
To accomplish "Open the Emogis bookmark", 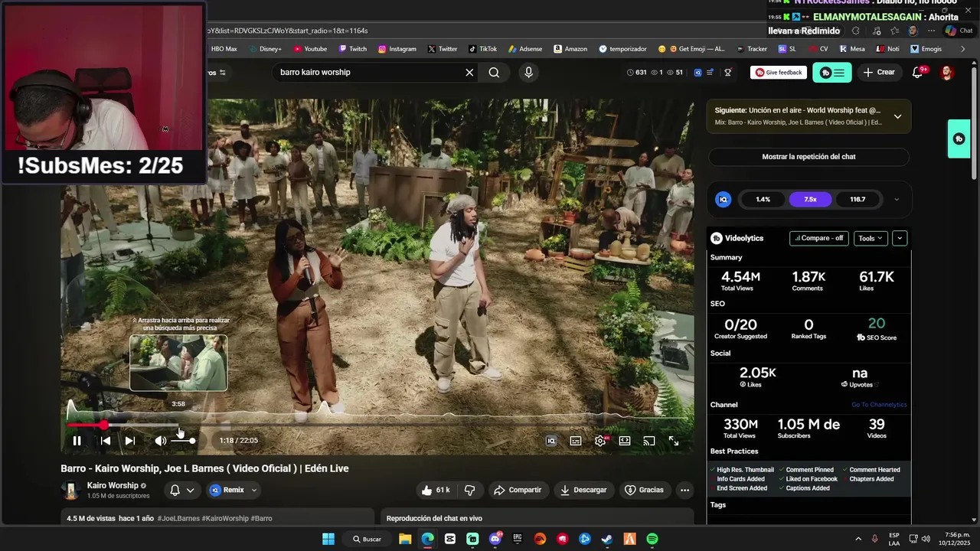I will pos(926,49).
